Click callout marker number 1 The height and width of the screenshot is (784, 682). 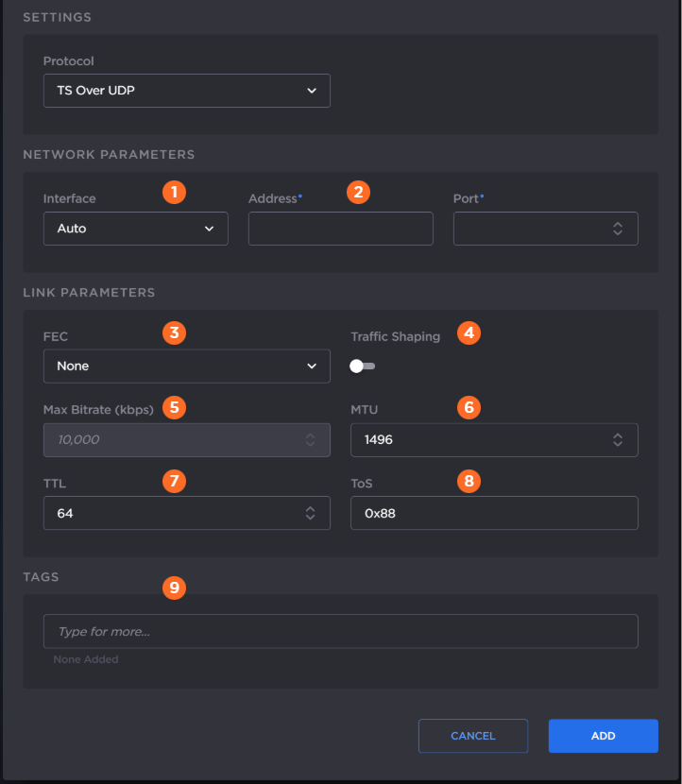(x=172, y=192)
